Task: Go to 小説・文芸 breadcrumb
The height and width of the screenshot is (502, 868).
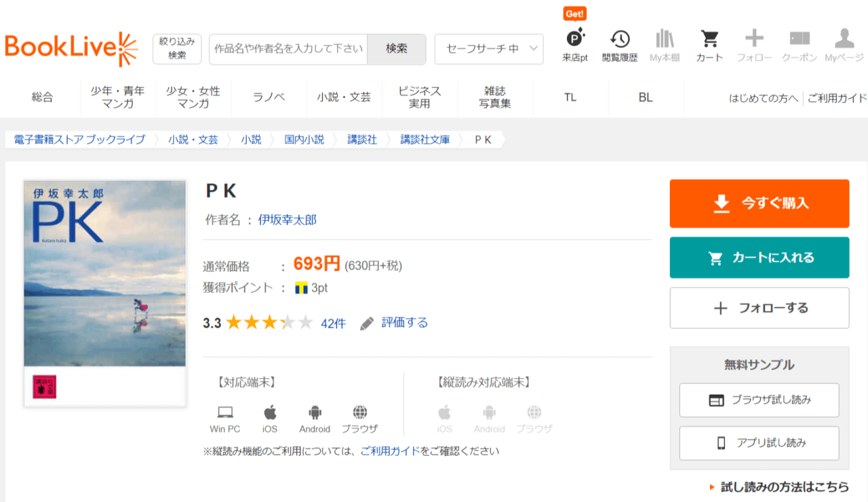Action: [193, 140]
